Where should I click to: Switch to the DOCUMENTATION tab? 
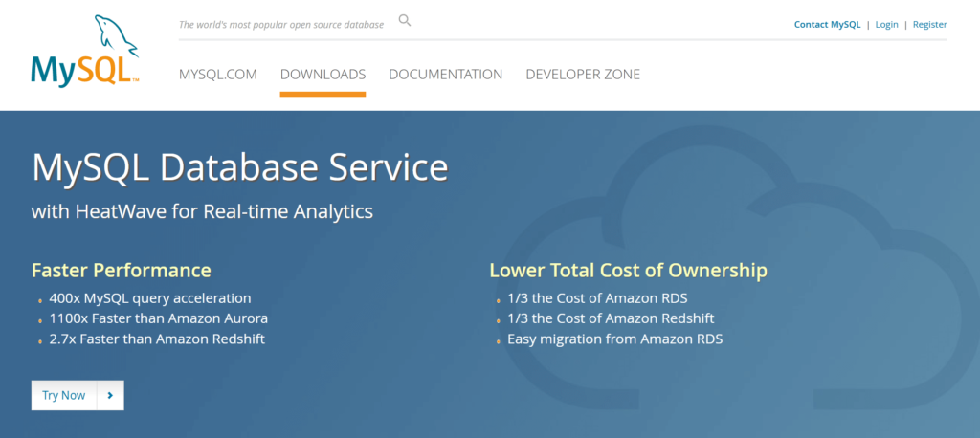[446, 75]
